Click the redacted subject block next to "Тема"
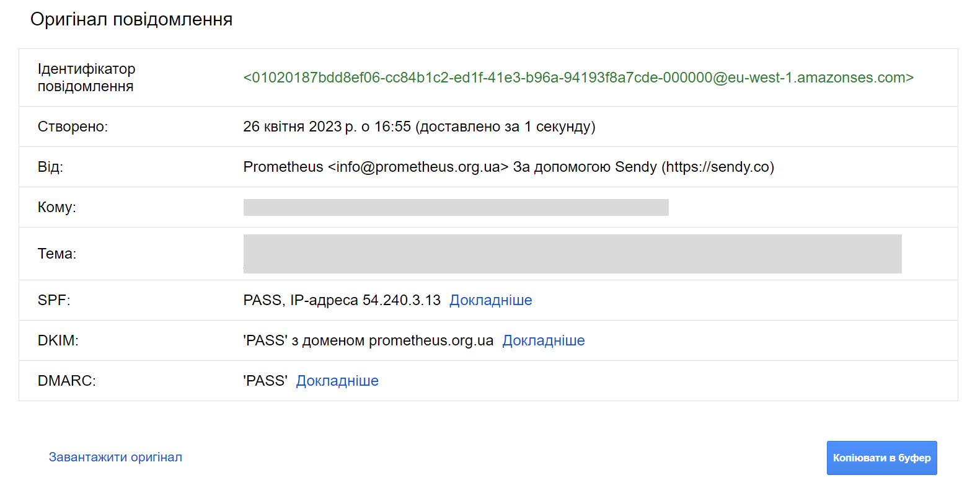Viewport: 980px width, 493px height. coord(572,254)
